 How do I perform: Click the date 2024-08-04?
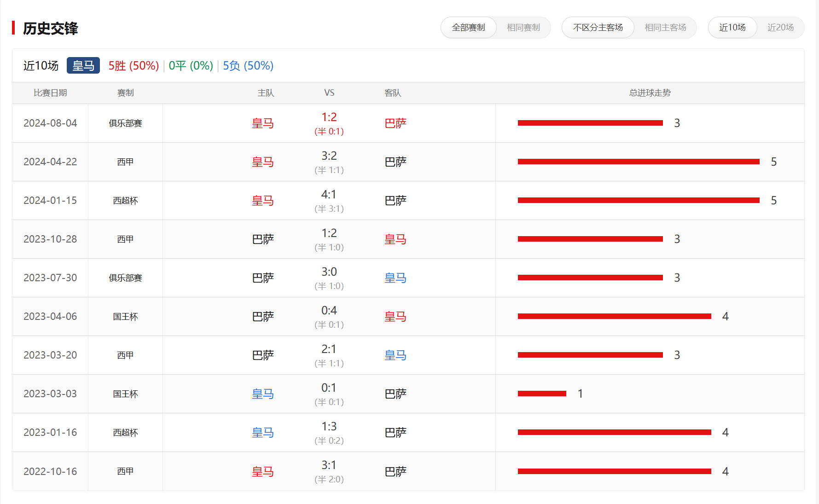click(x=50, y=123)
